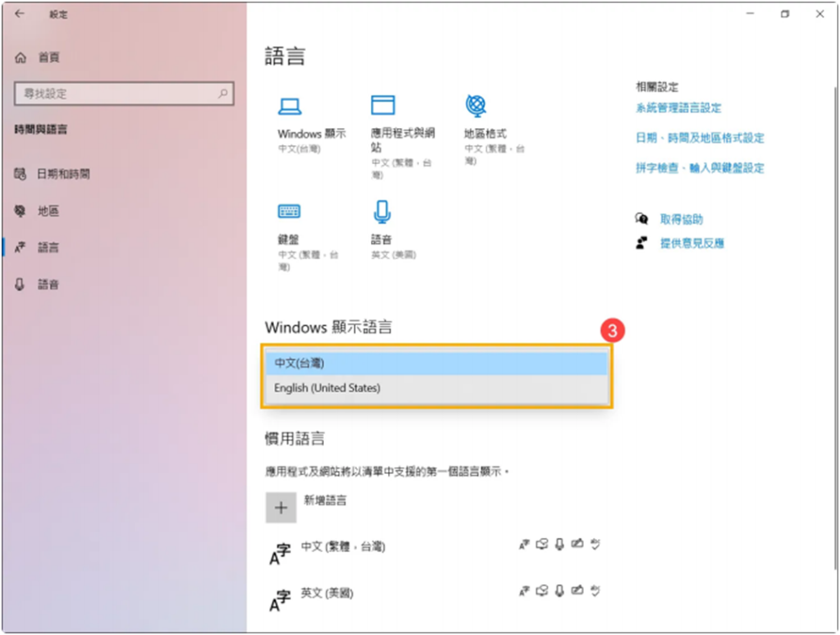The width and height of the screenshot is (840, 635).
Task: Switch to 語音 speech page in sidebar
Action: 48,284
